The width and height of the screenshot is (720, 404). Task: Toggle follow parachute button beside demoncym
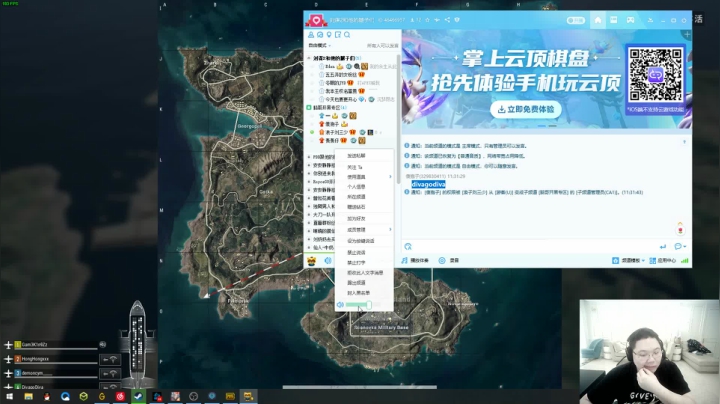[x=109, y=374]
